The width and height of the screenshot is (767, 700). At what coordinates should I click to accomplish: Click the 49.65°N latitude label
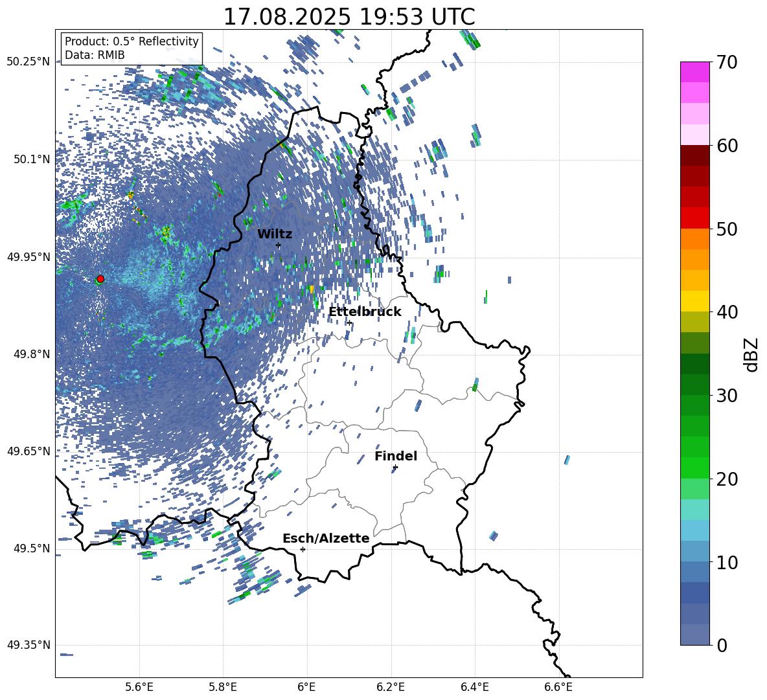pos(29,451)
